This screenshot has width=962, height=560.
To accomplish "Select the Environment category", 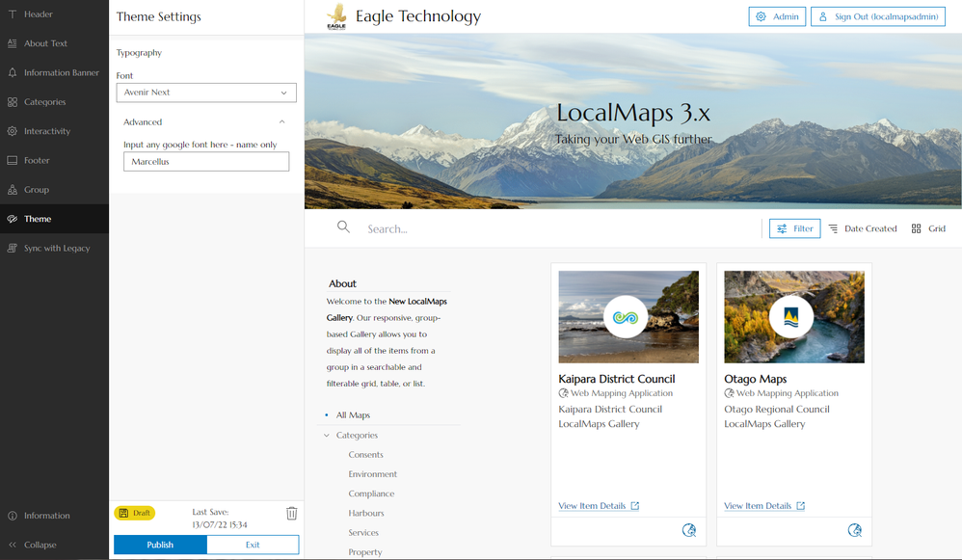I will [372, 474].
